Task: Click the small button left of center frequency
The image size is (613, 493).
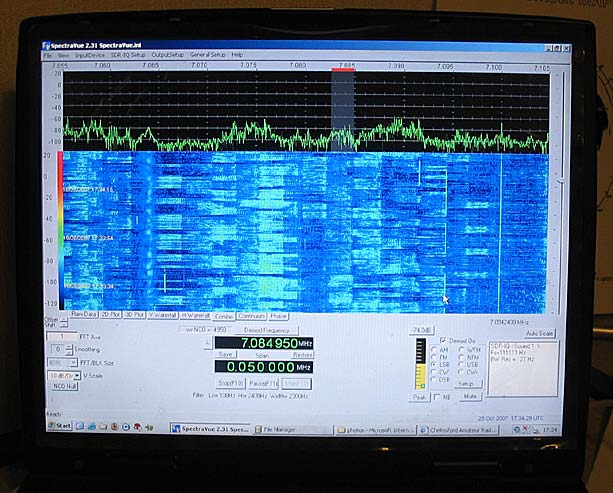Action: (208, 343)
